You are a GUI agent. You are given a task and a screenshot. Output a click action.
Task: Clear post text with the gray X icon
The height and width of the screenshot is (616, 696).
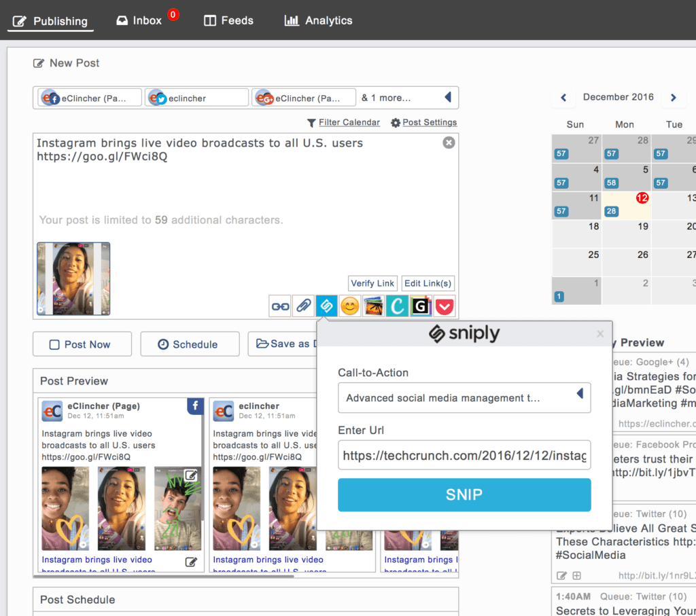(449, 143)
